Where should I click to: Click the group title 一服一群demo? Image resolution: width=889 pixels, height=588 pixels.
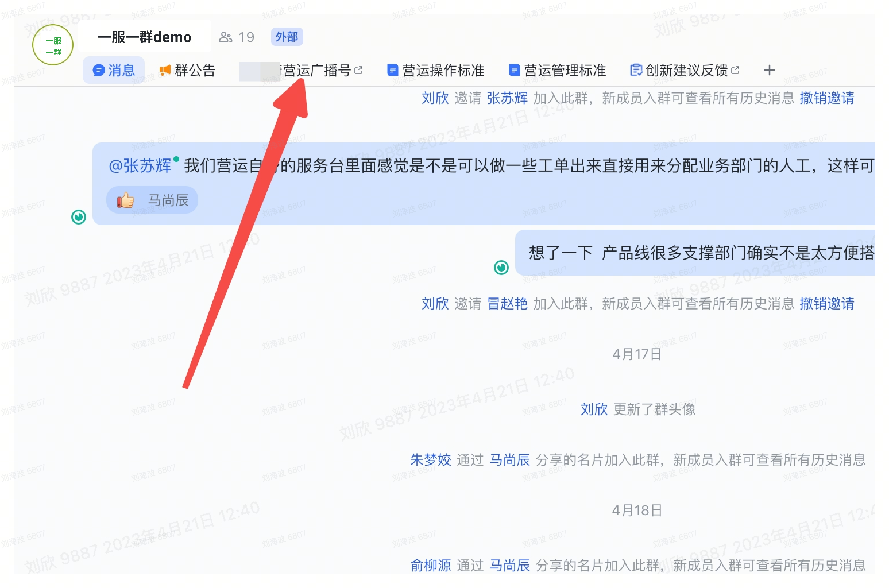145,37
